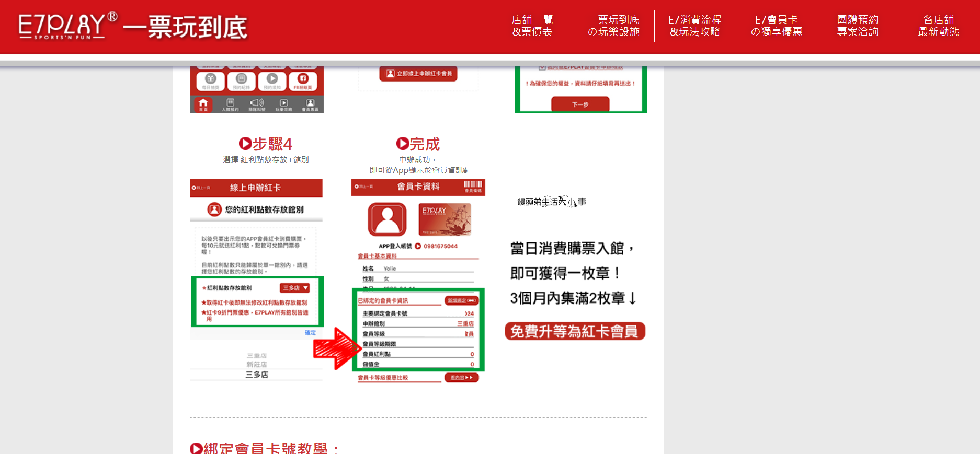The width and height of the screenshot is (980, 454).
Task: Click the 會員紅利點 row
Action: 418,354
